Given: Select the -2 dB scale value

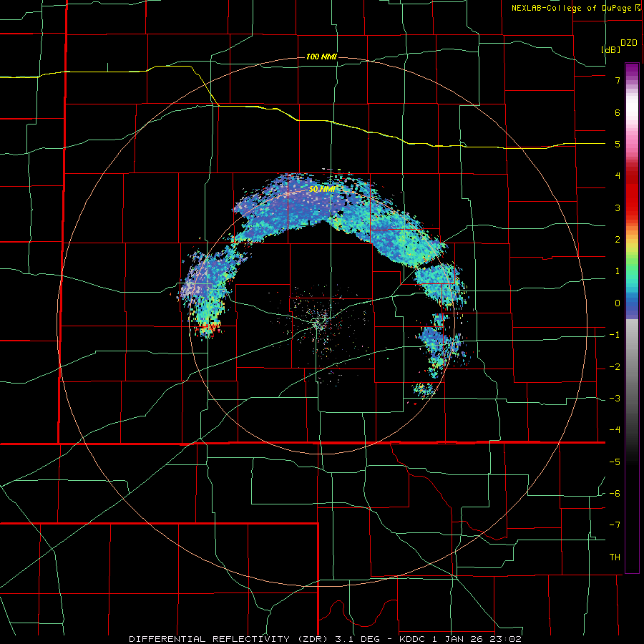Looking at the screenshot, I should [x=615, y=367].
